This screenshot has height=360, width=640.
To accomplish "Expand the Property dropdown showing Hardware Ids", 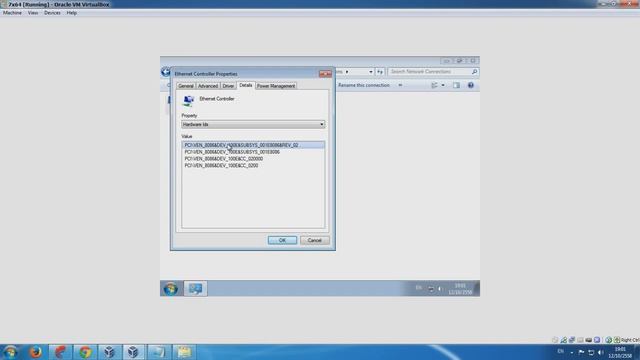I will (253, 124).
